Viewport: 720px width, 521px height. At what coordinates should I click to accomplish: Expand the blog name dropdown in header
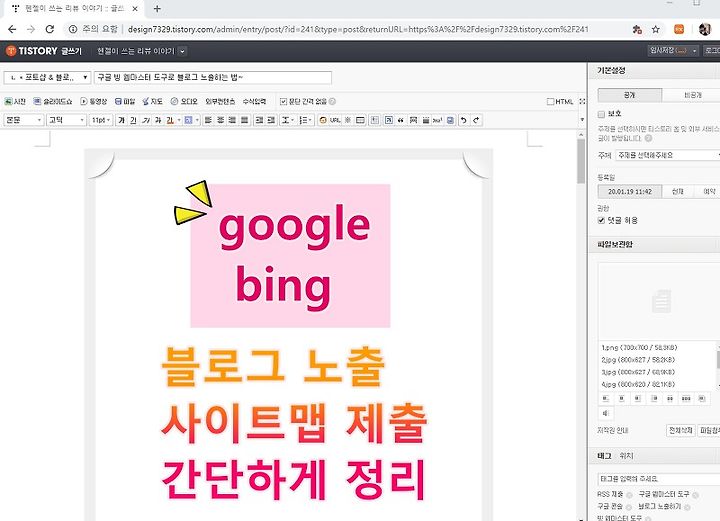coord(182,51)
